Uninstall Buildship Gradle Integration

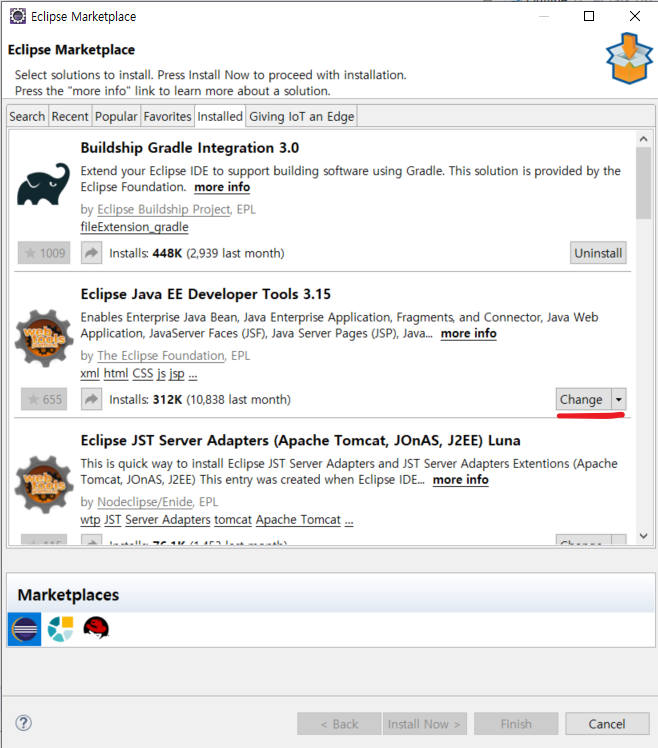(x=598, y=253)
